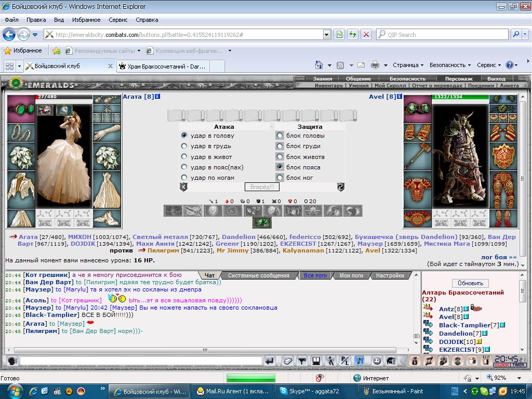The height and width of the screenshot is (399, 532).
Task: Click the eraser icon in chat toolbar
Action: [288, 361]
